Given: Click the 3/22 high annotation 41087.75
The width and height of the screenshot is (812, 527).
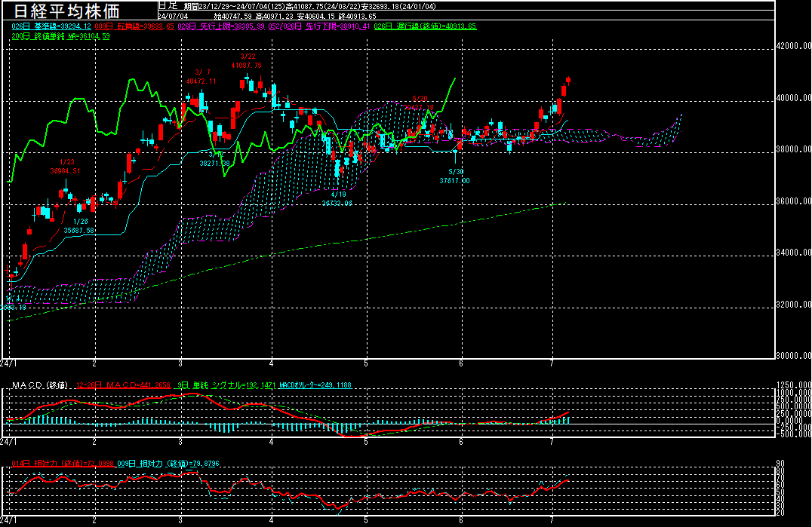Looking at the screenshot, I should point(247,61).
